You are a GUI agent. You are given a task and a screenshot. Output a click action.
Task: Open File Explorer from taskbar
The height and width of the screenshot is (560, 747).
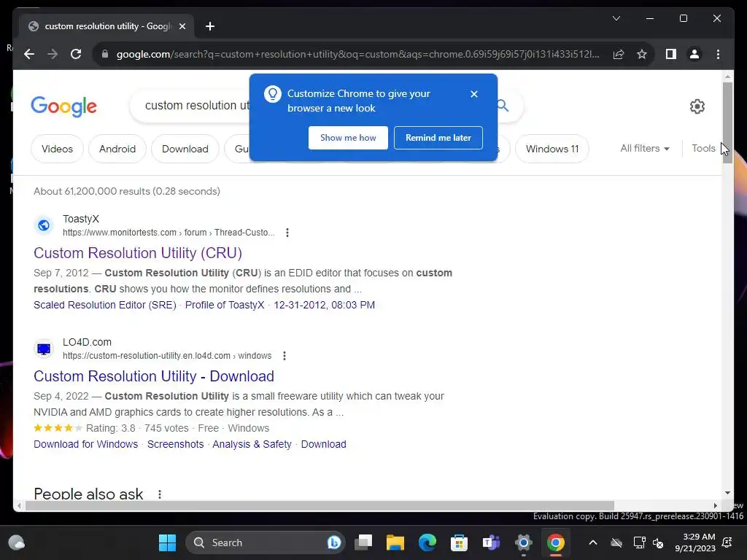click(x=395, y=542)
